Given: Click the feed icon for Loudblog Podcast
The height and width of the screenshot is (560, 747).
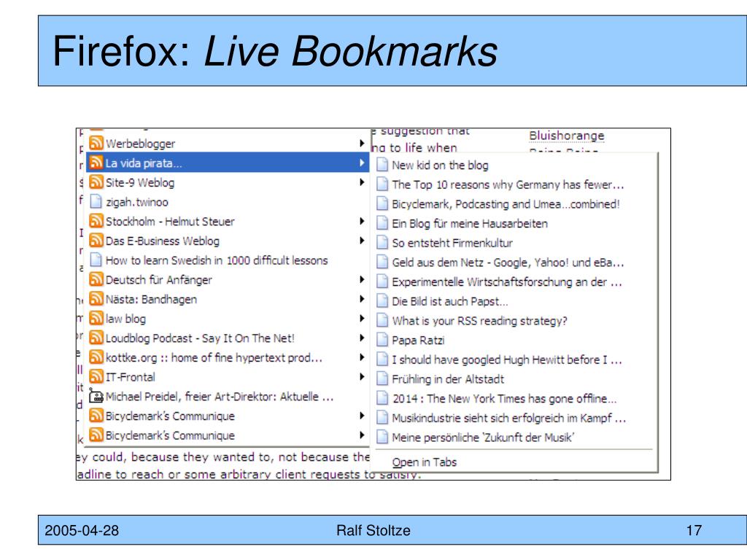Looking at the screenshot, I should coord(96,338).
